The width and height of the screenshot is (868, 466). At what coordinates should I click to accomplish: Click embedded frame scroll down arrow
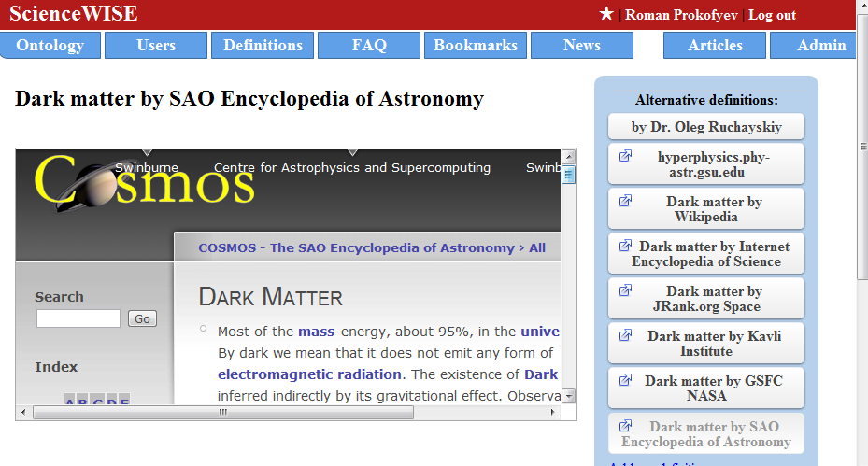[x=568, y=396]
